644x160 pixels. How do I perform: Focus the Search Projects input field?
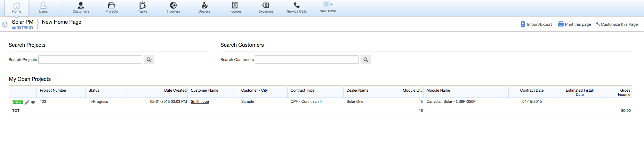point(90,60)
